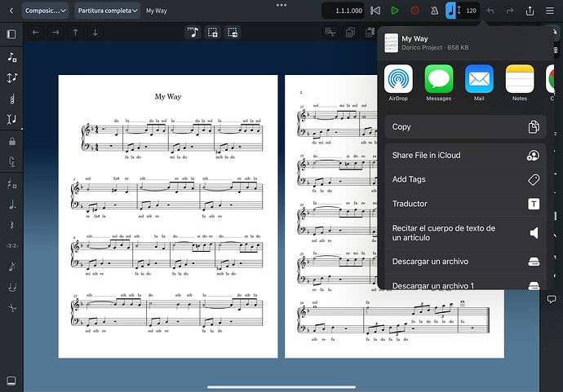Click the My Way title on page one

pos(168,96)
